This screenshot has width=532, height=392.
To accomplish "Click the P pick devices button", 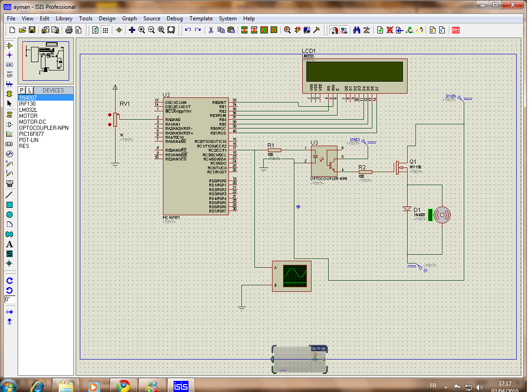I will (x=22, y=90).
